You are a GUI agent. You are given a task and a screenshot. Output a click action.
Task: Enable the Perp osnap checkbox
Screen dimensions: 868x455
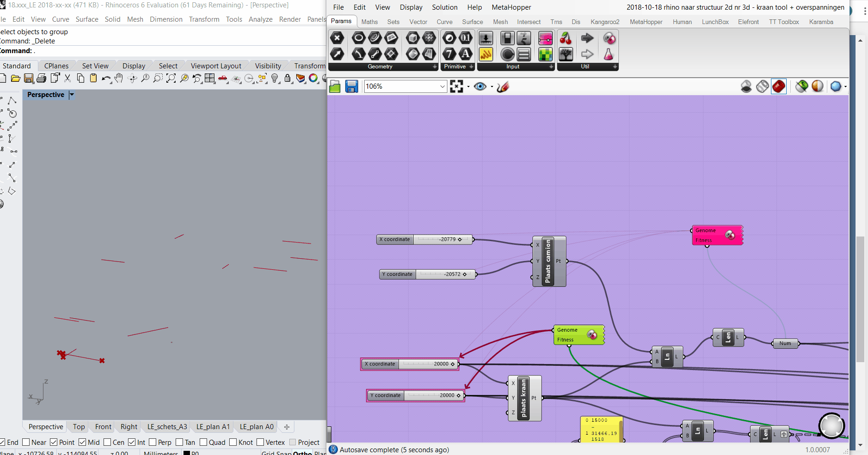pos(153,442)
